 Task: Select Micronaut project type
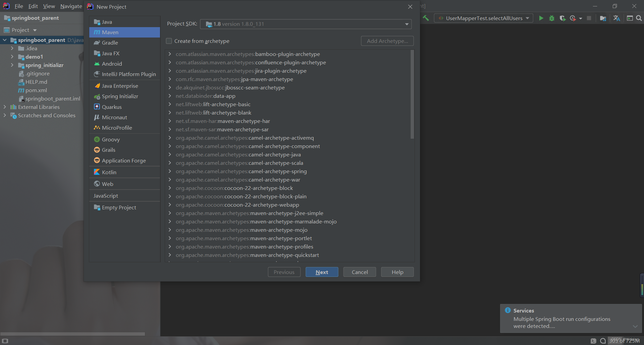[x=124, y=117]
